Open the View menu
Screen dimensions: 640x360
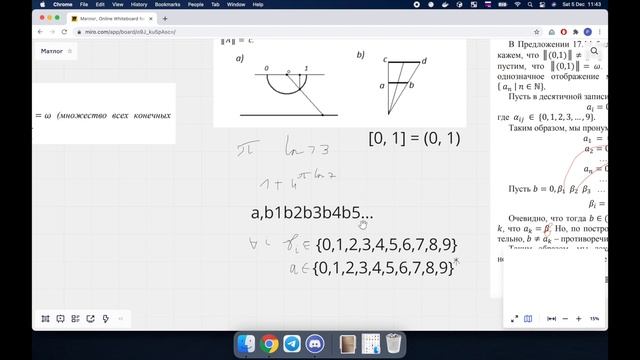point(118,4)
